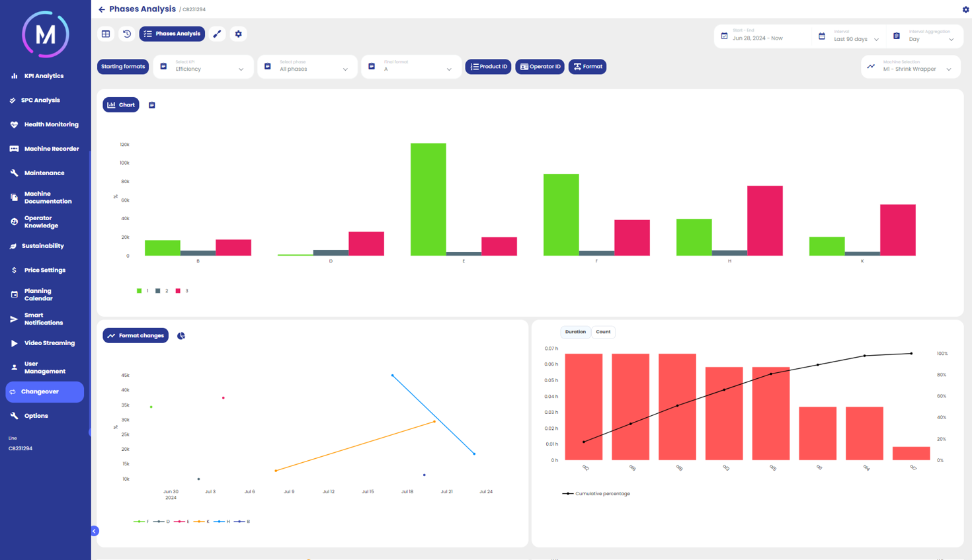Expand the Select KPI dropdown

(x=204, y=67)
